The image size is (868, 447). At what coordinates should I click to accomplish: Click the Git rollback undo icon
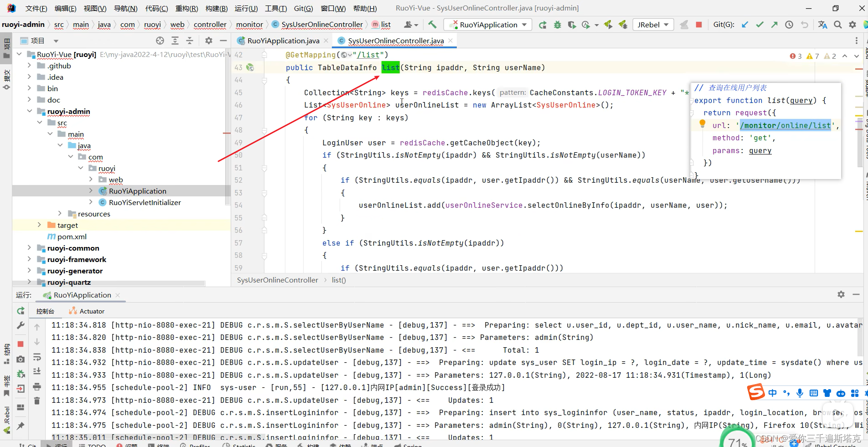click(804, 25)
